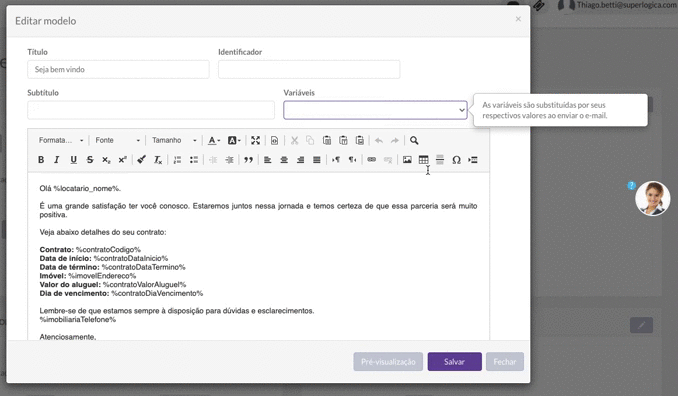View the source code
The width and height of the screenshot is (678, 396).
pyautogui.click(x=275, y=140)
